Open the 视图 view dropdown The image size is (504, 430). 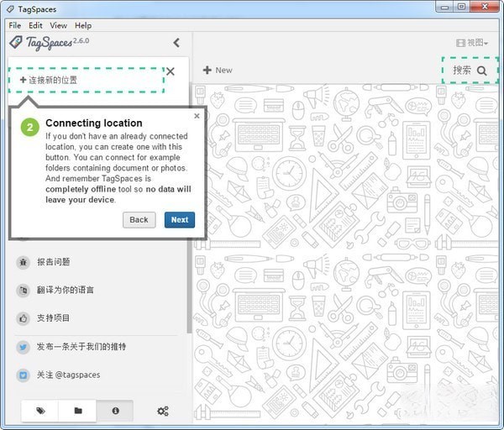[472, 43]
